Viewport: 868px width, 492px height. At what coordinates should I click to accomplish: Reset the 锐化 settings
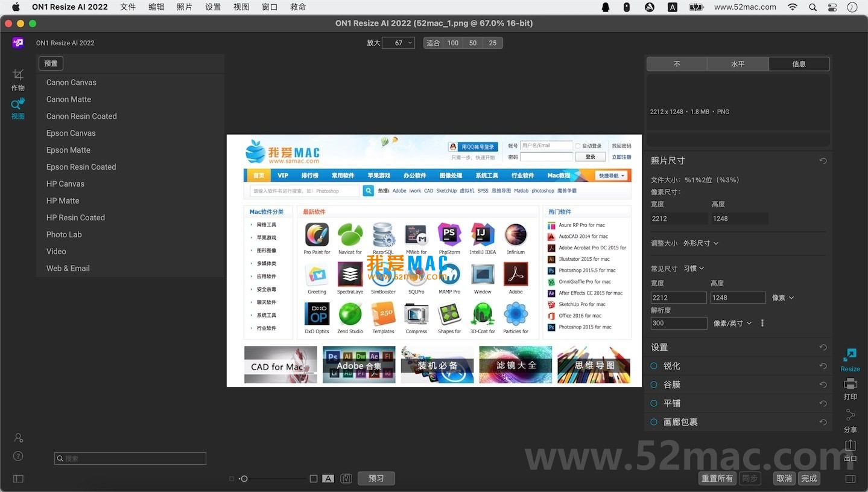click(x=823, y=366)
